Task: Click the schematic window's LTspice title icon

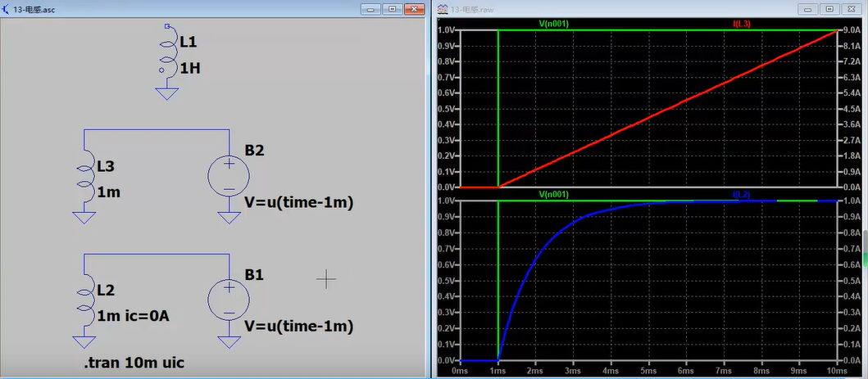Action: [x=7, y=9]
